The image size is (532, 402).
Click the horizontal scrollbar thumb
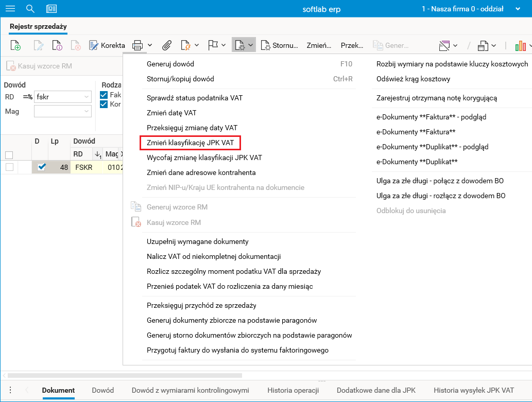[125, 376]
